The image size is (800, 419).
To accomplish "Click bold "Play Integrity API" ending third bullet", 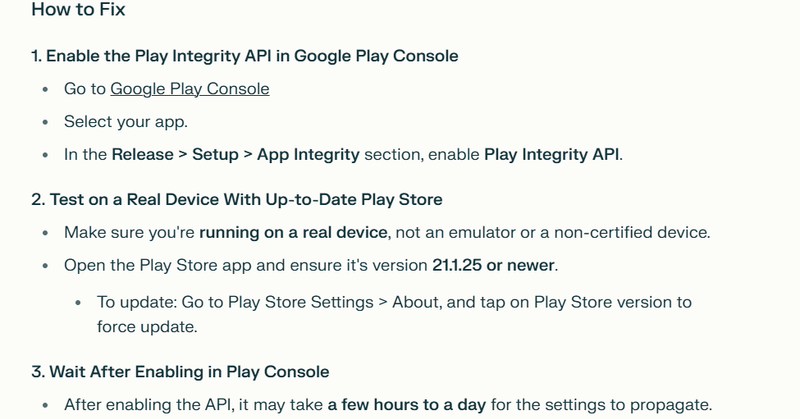I will [x=552, y=155].
